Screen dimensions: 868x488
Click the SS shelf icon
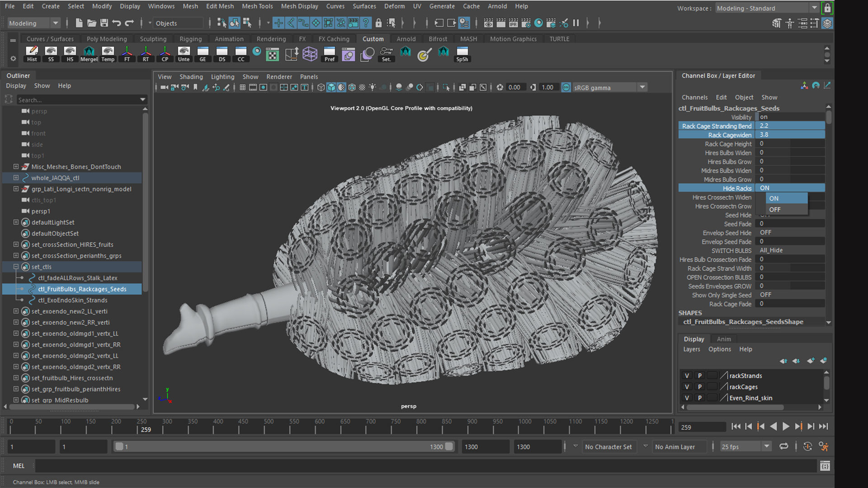pos(51,54)
